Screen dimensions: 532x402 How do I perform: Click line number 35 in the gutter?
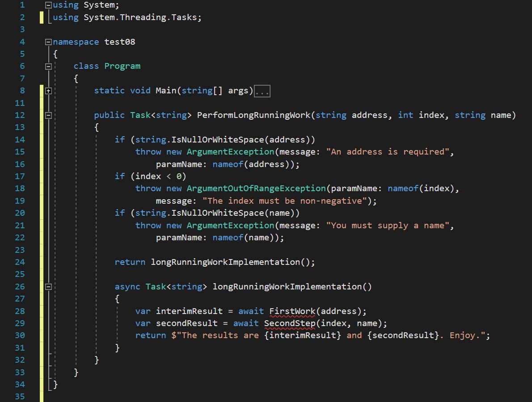(20, 396)
